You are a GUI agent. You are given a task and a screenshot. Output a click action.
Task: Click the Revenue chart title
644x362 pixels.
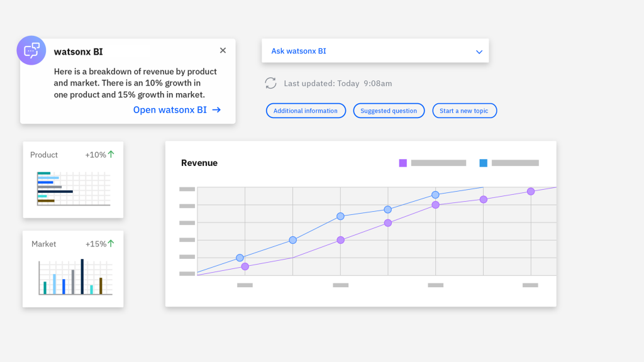(x=199, y=163)
